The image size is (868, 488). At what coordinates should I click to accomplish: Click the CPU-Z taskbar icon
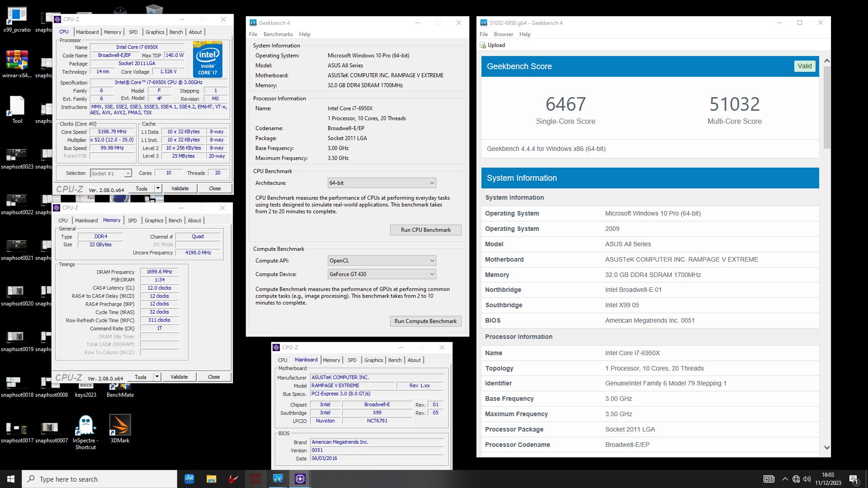click(x=300, y=479)
